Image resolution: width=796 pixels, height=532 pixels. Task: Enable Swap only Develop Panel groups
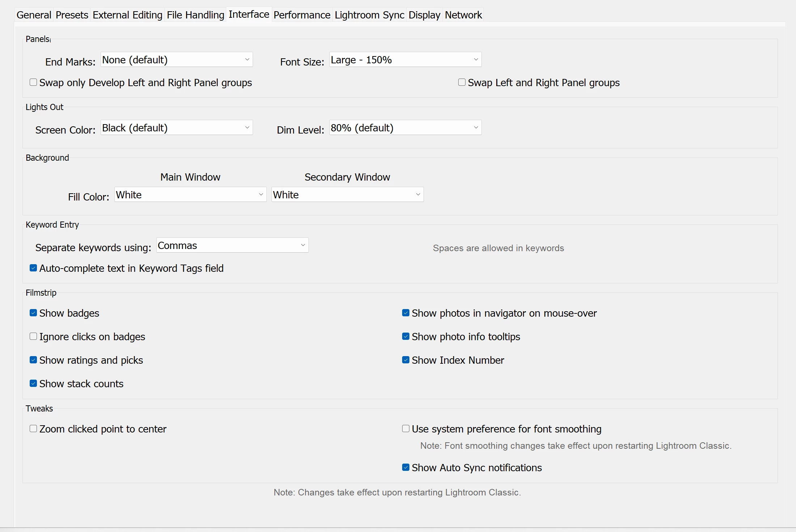33,83
